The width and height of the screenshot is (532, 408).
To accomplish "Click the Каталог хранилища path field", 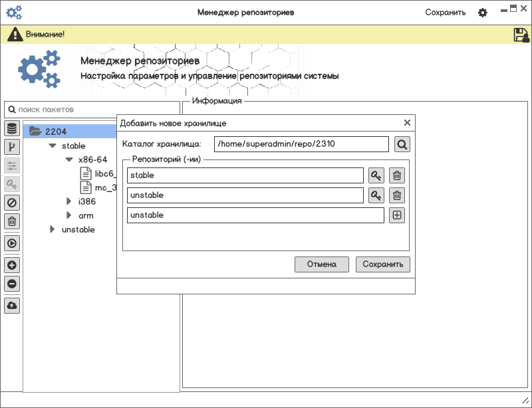I will 301,144.
